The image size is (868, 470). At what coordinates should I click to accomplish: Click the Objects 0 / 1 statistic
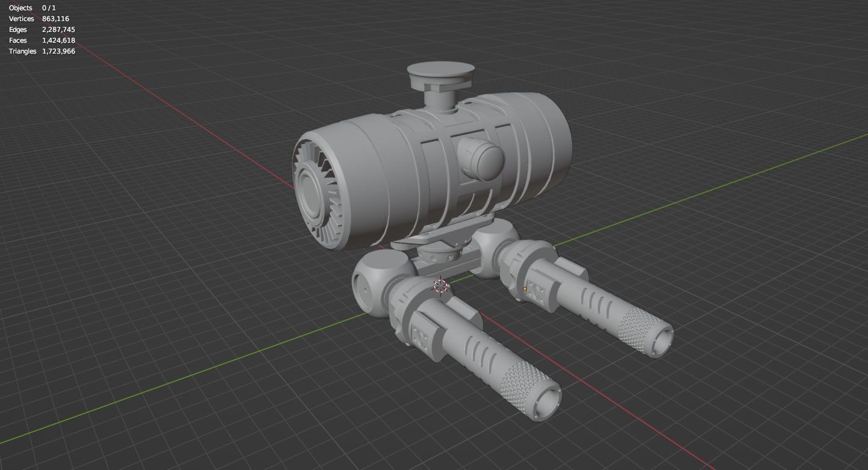tap(33, 8)
